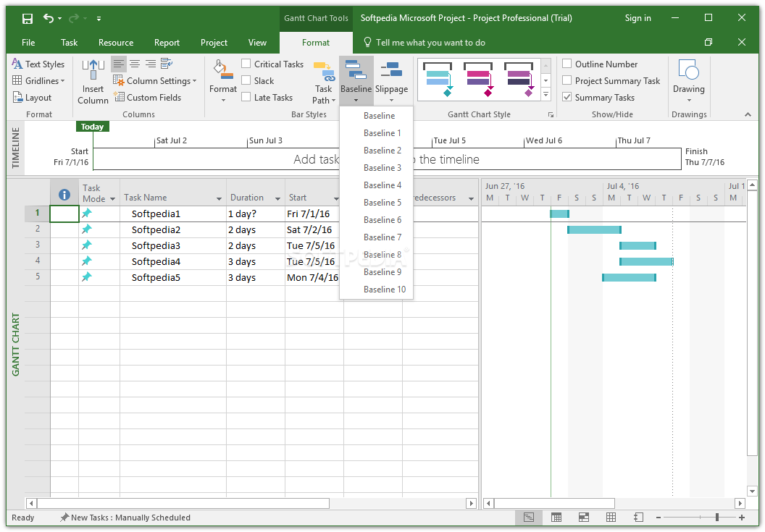Uncheck the Summary Tasks option
765x532 pixels.
pos(567,96)
